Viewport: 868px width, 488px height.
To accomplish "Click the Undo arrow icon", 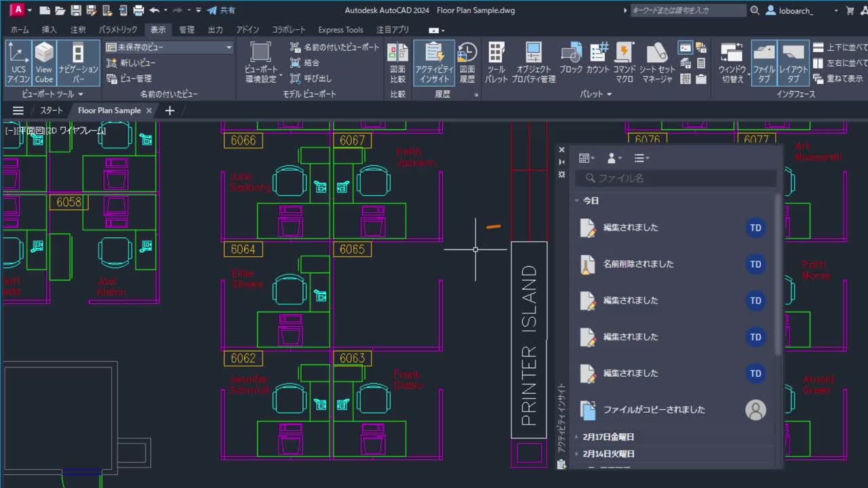I will tap(154, 10).
